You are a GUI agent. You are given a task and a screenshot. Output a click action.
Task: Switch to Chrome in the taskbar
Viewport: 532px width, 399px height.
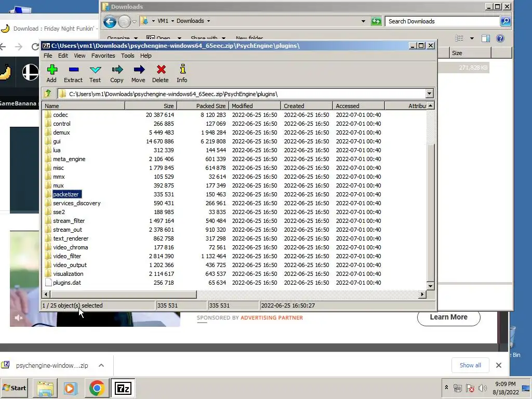click(97, 388)
